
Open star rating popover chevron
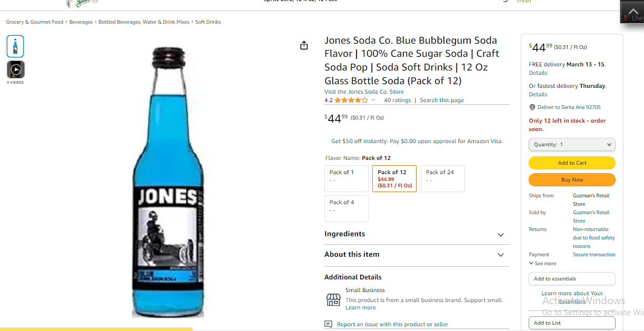(x=373, y=100)
